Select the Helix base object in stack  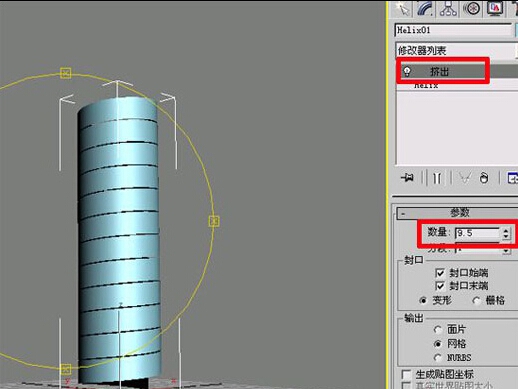click(x=426, y=86)
